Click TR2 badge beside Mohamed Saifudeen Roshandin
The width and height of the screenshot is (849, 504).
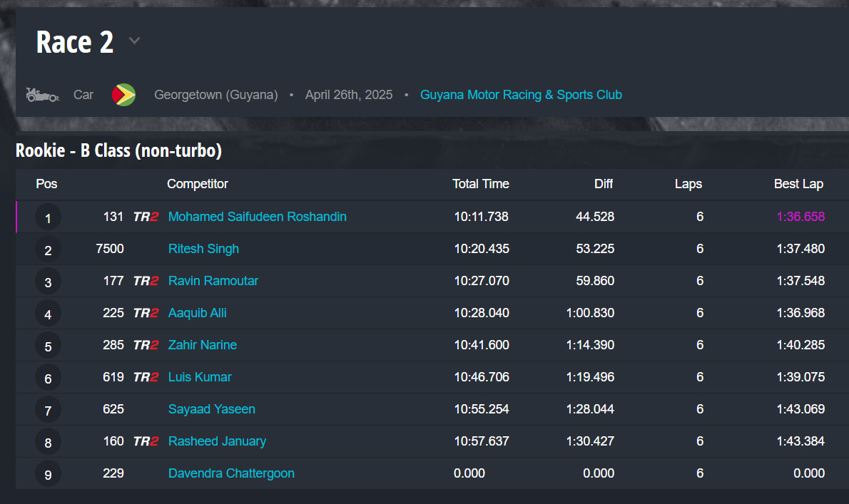[146, 217]
